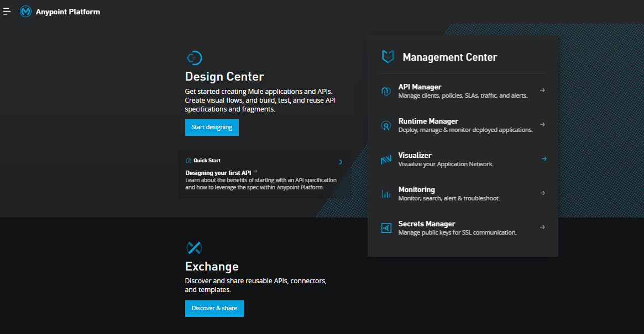This screenshot has height=334, width=644.
Task: Open the Designing your first API link
Action: 218,173
